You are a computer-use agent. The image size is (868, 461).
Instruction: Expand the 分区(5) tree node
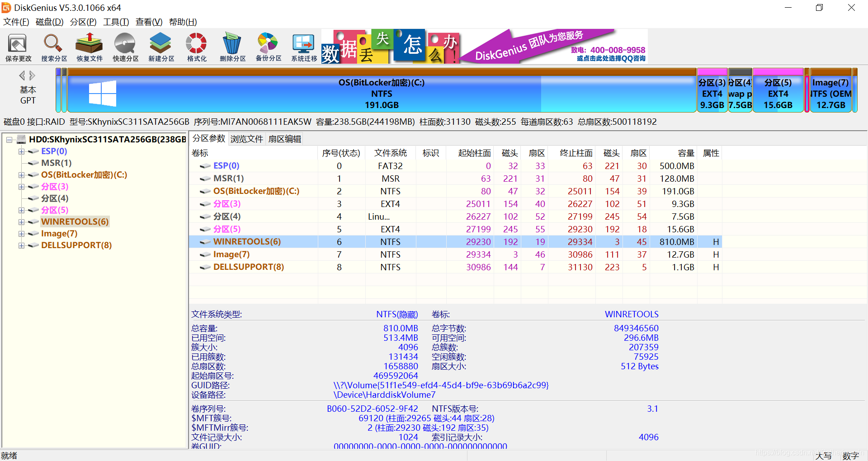pyautogui.click(x=21, y=210)
